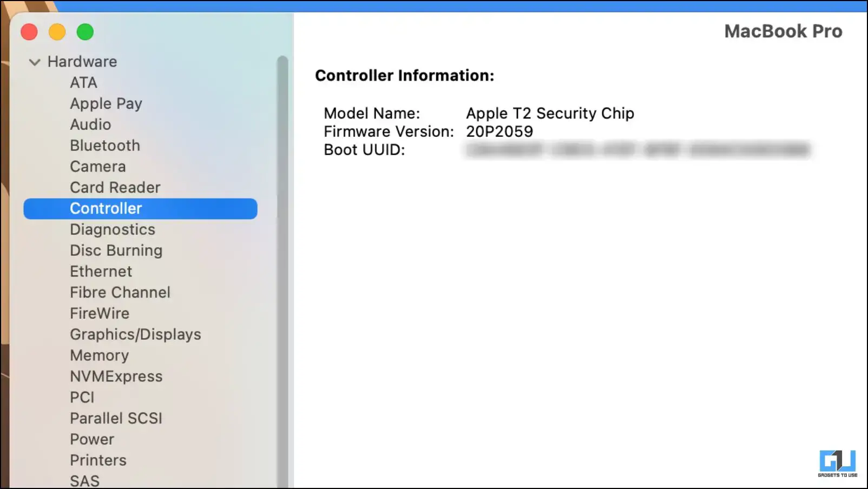This screenshot has width=868, height=489.
Task: Show FireWire device information
Action: point(100,314)
